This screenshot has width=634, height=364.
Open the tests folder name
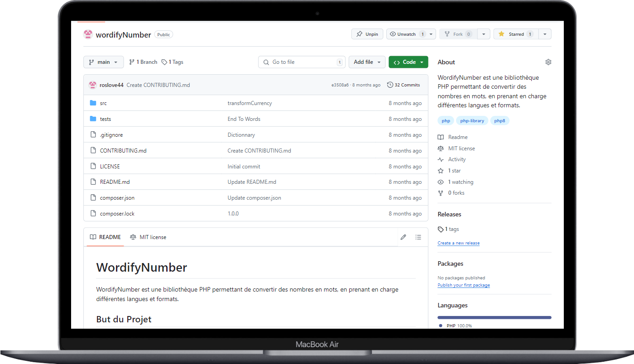pos(106,119)
